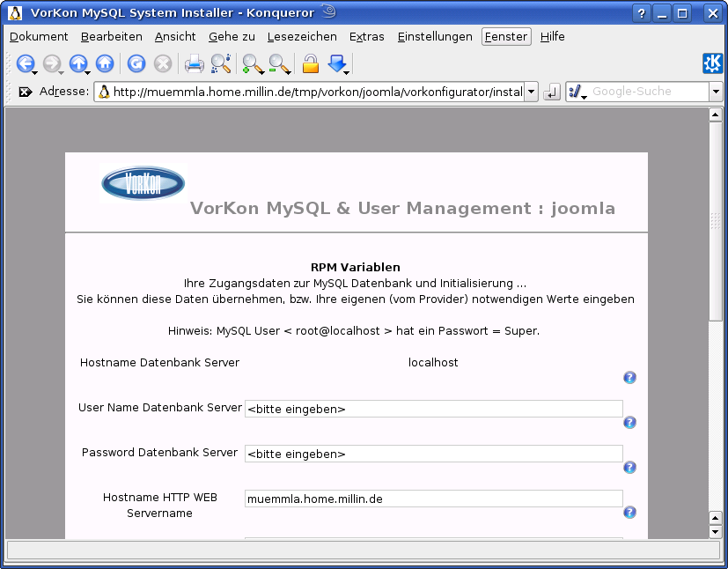Viewport: 728px width, 569px height.
Task: Click the User Name Datenbank Server field
Action: pyautogui.click(x=434, y=409)
